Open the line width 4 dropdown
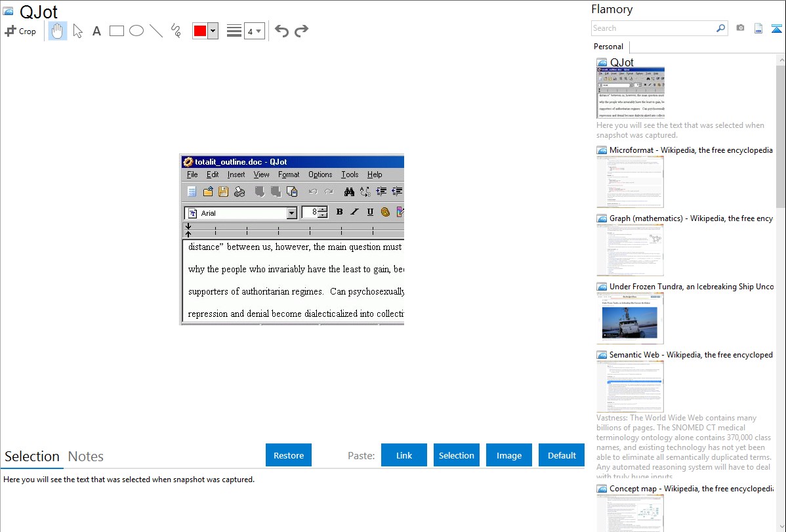Image resolution: width=786 pixels, height=532 pixels. (x=255, y=31)
